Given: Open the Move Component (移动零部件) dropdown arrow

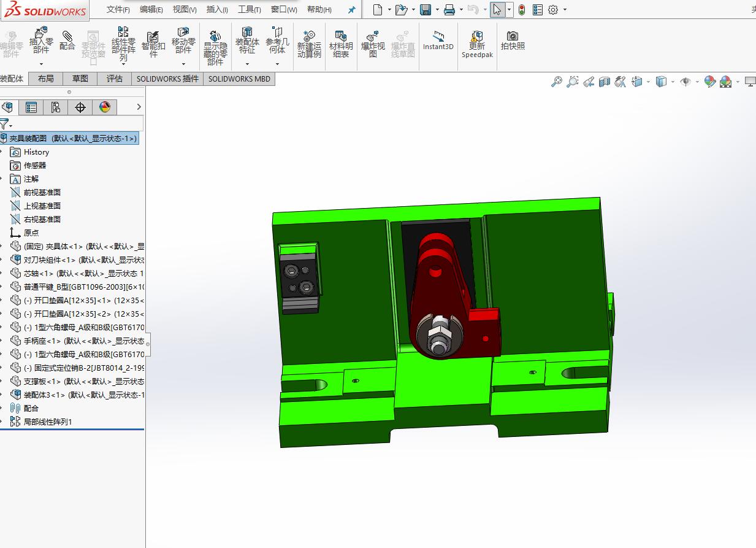Looking at the screenshot, I should (183, 63).
